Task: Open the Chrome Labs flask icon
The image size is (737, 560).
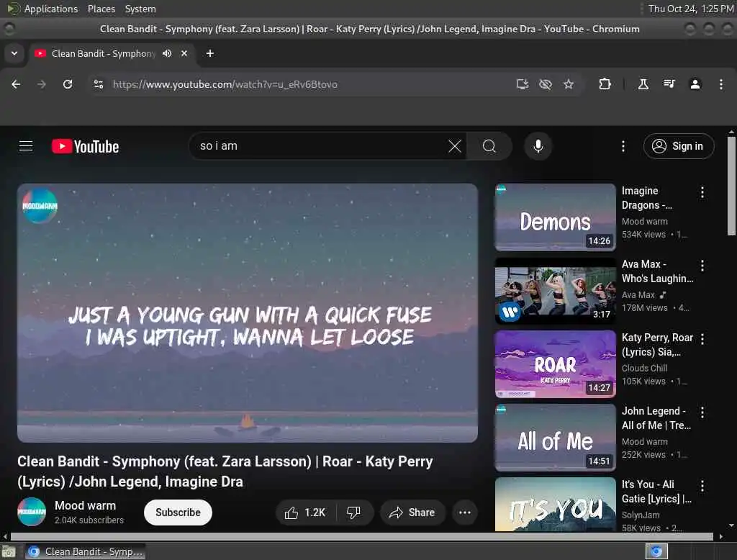Action: tap(643, 84)
